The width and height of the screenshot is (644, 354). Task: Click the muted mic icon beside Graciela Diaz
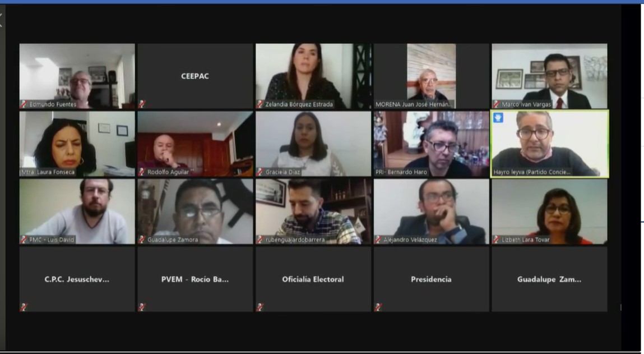tap(260, 172)
